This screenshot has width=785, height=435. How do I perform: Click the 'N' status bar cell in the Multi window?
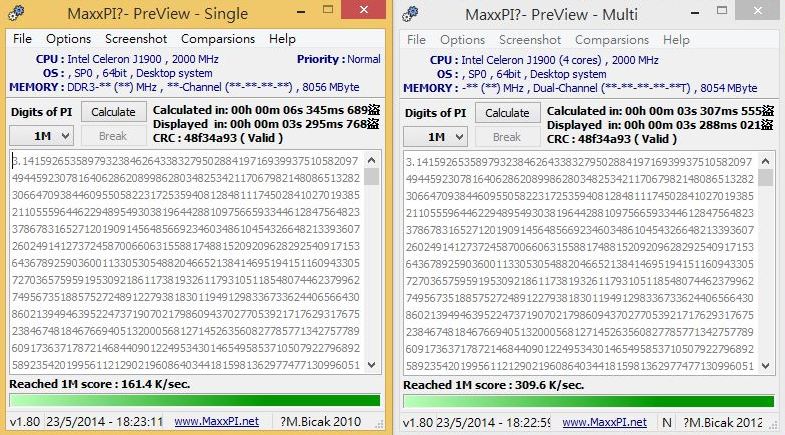tap(667, 422)
